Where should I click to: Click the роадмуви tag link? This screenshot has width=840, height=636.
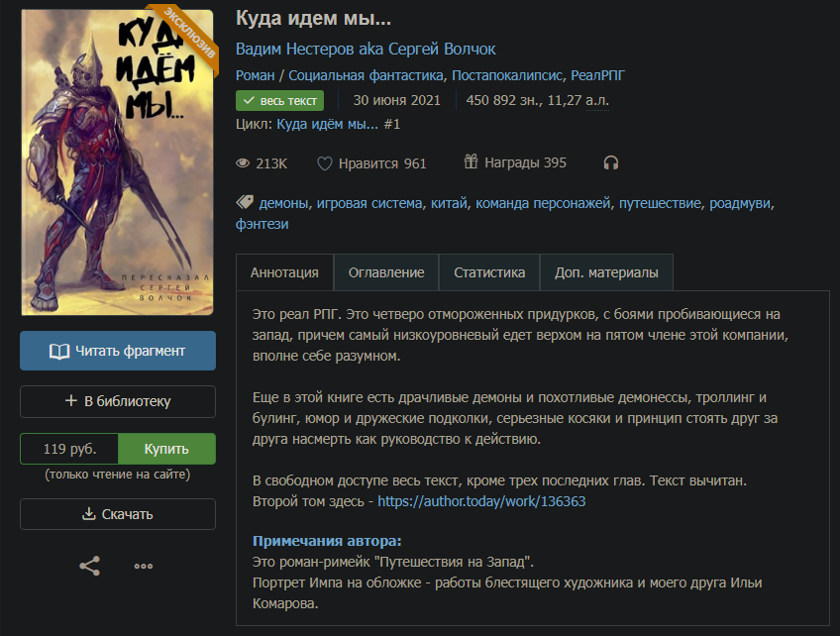pyautogui.click(x=740, y=204)
